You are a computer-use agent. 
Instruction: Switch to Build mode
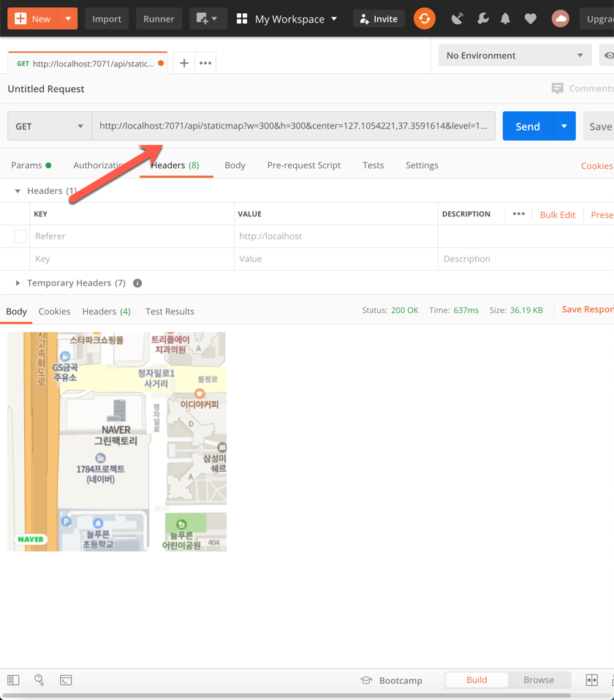point(477,680)
